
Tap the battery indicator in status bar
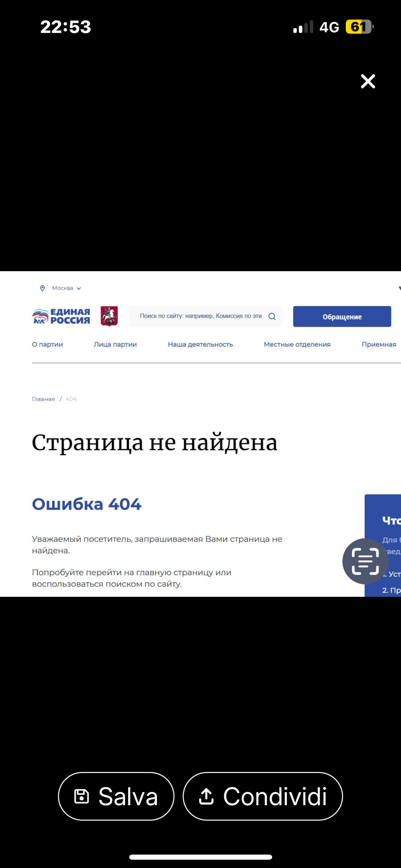pyautogui.click(x=359, y=27)
